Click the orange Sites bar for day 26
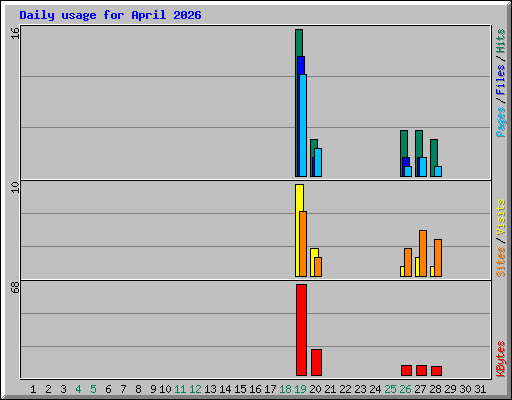 pyautogui.click(x=408, y=262)
